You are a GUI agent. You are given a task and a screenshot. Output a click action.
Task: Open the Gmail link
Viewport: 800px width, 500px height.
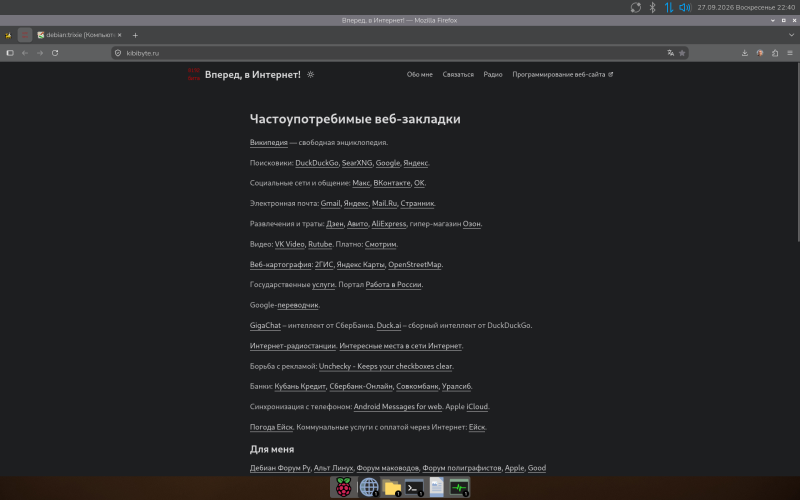click(330, 203)
